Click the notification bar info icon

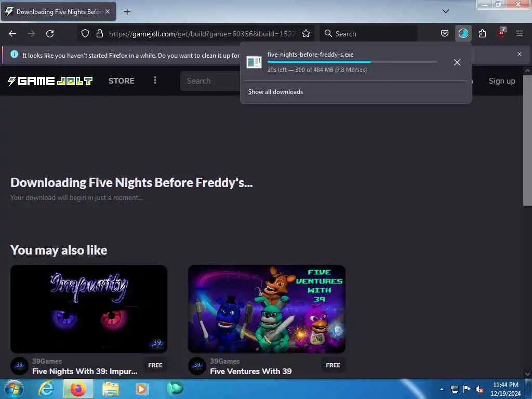(x=14, y=54)
